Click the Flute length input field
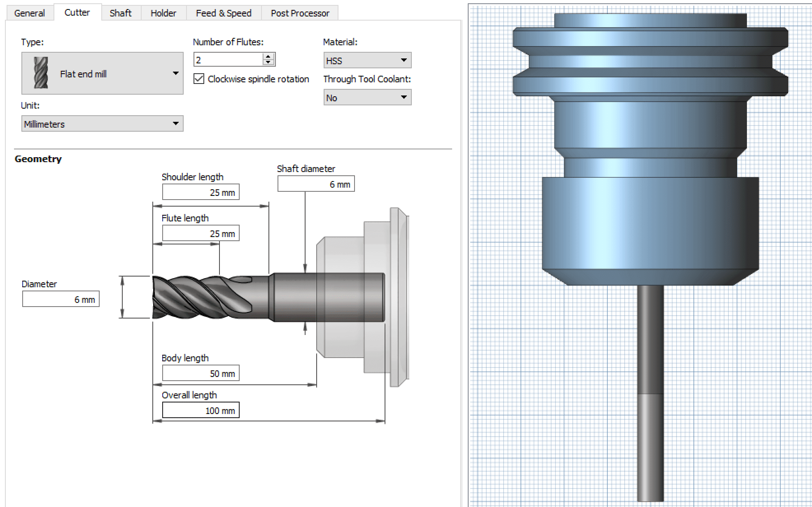 click(x=201, y=233)
